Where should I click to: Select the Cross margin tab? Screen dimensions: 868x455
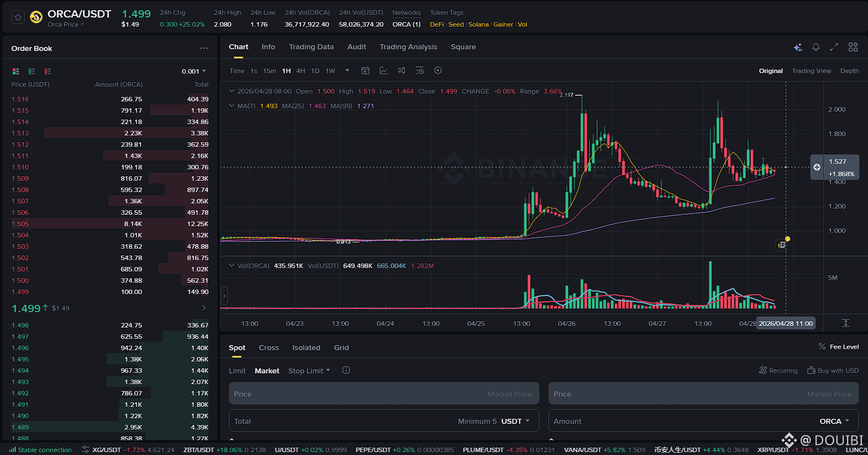269,348
